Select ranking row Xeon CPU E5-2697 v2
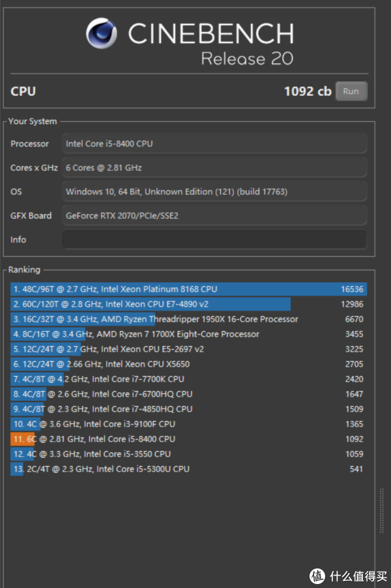The width and height of the screenshot is (391, 588). [188, 349]
